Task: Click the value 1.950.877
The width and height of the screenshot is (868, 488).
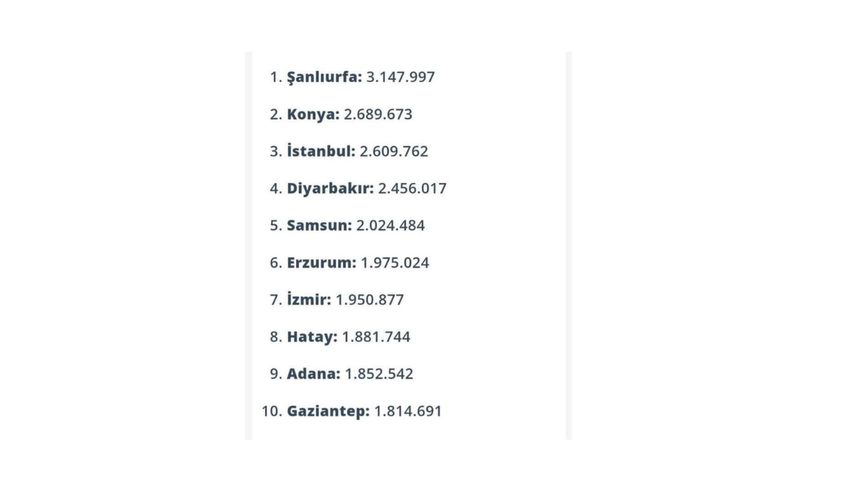Action: [x=370, y=300]
